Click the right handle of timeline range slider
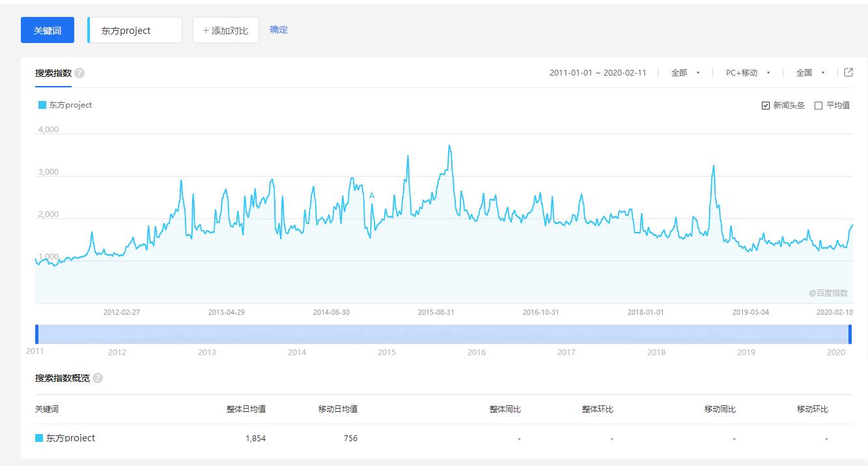This screenshot has height=466, width=868. point(850,334)
